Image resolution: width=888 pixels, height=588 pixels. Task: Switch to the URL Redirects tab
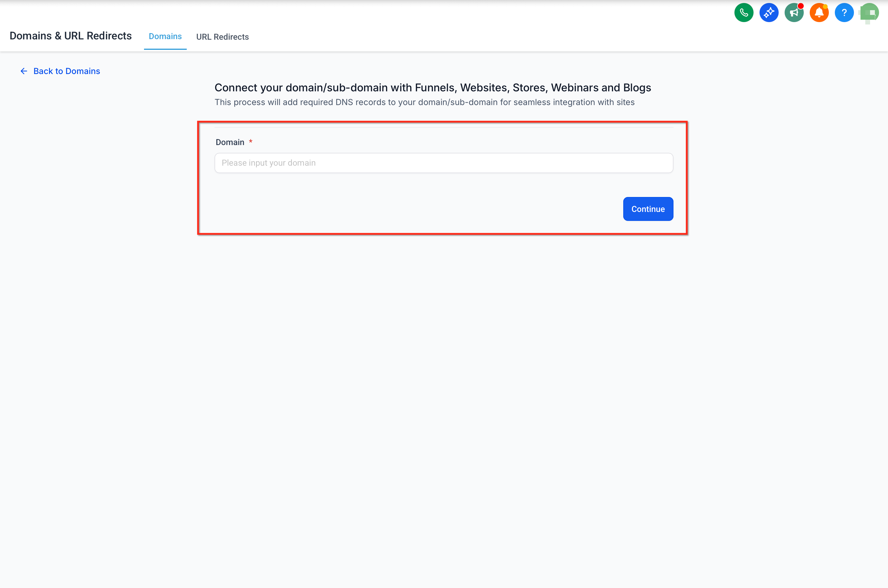(x=222, y=37)
